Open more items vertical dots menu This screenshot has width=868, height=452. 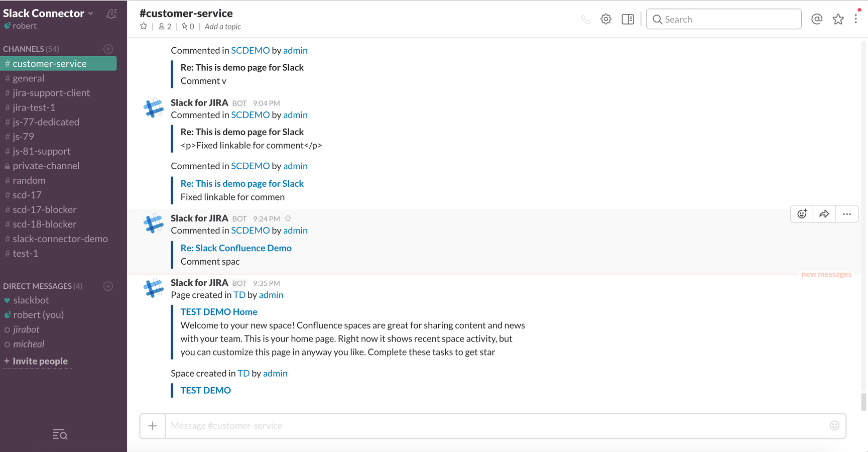[856, 19]
